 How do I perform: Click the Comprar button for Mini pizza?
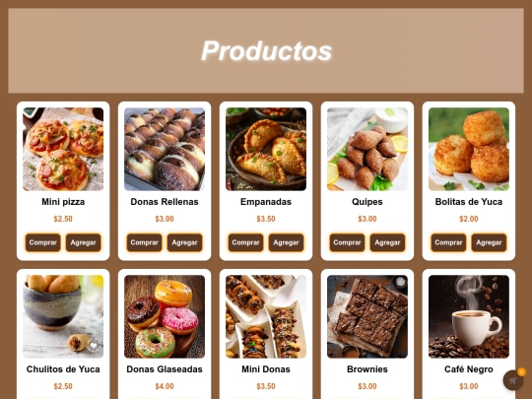click(x=42, y=242)
